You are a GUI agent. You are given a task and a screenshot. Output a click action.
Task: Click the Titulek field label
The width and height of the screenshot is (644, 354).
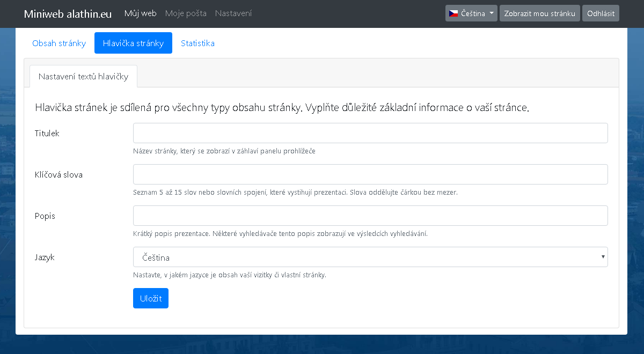pyautogui.click(x=47, y=133)
